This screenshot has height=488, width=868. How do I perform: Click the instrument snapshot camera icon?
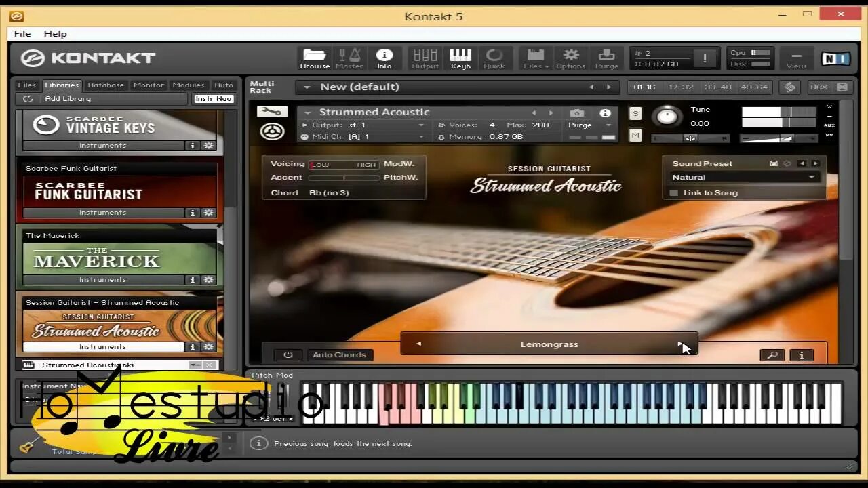tap(576, 113)
